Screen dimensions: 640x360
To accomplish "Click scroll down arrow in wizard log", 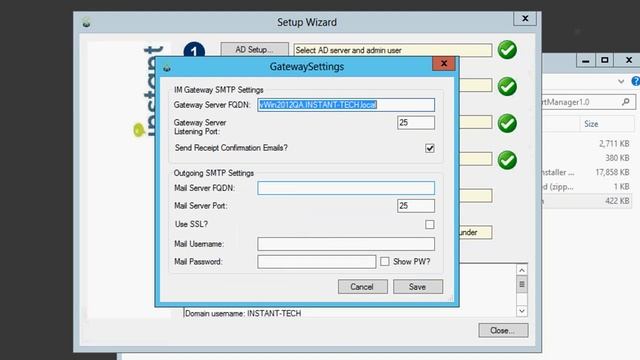I will tap(522, 311).
